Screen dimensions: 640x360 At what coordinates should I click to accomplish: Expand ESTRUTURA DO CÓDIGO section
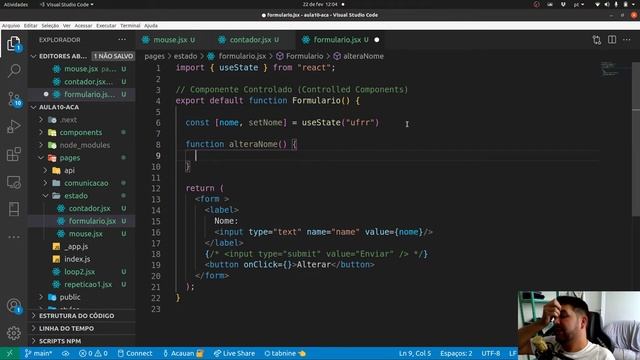click(x=82, y=316)
